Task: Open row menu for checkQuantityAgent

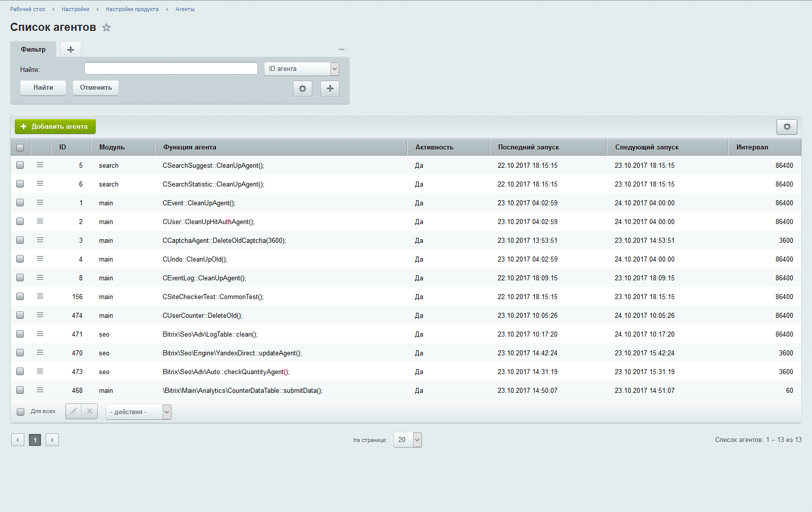Action: [40, 372]
